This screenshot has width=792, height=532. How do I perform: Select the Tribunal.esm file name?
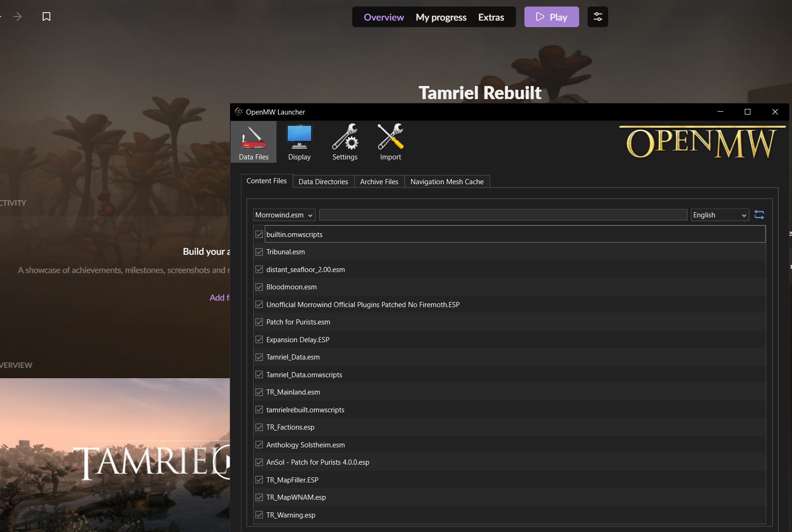click(x=285, y=252)
